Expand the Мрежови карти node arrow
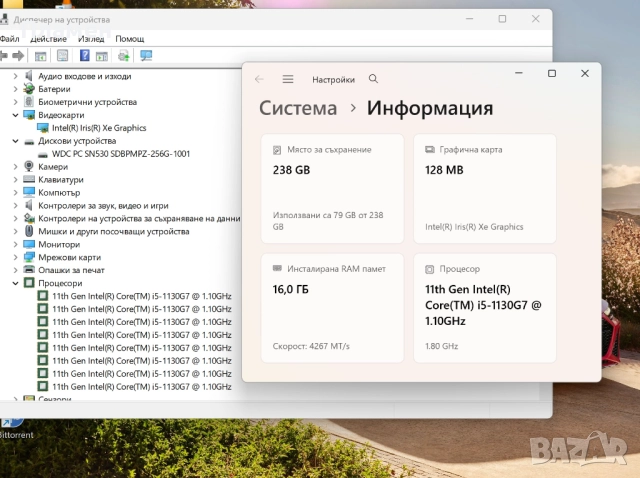The image size is (640, 478). click(x=15, y=257)
